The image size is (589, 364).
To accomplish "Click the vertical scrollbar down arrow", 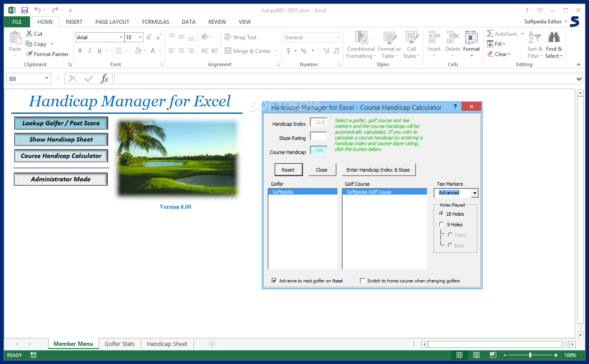I will (x=580, y=335).
